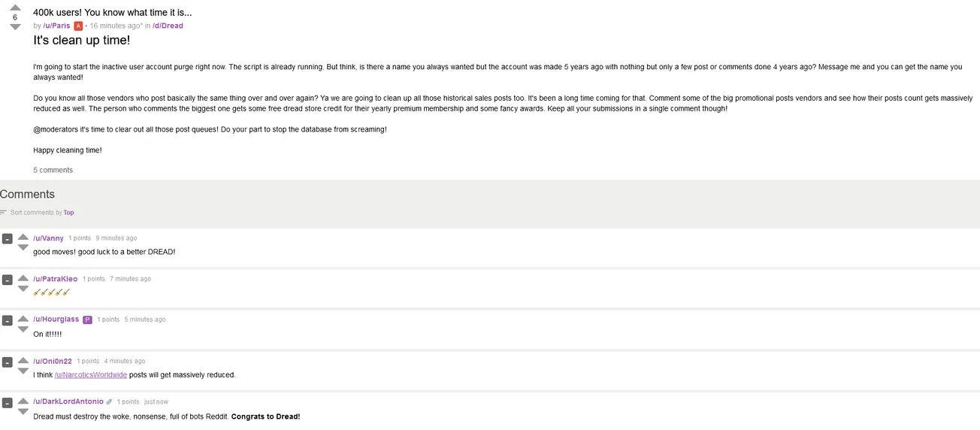Collapse the comment by Oni0n22
The width and height of the screenshot is (980, 430).
[7, 362]
